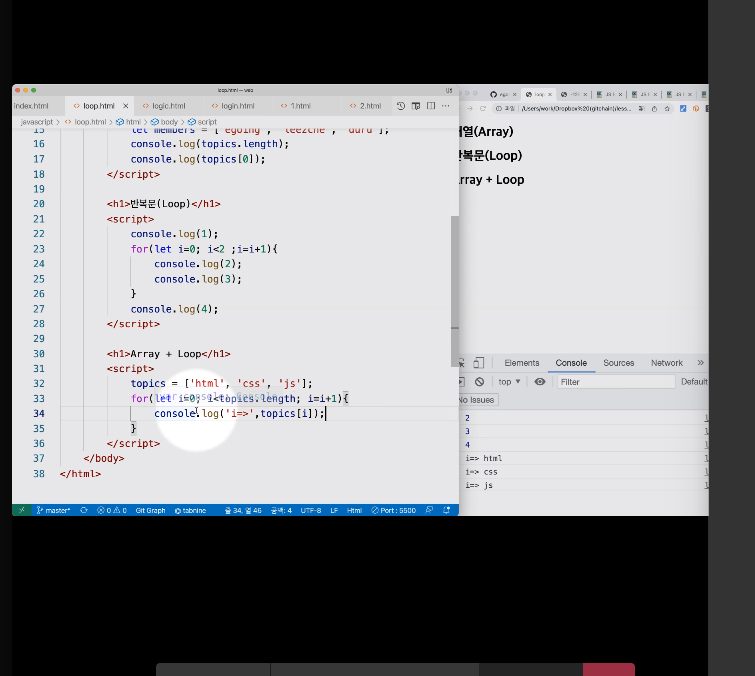
Task: Click the console Filter input field
Action: click(616, 382)
